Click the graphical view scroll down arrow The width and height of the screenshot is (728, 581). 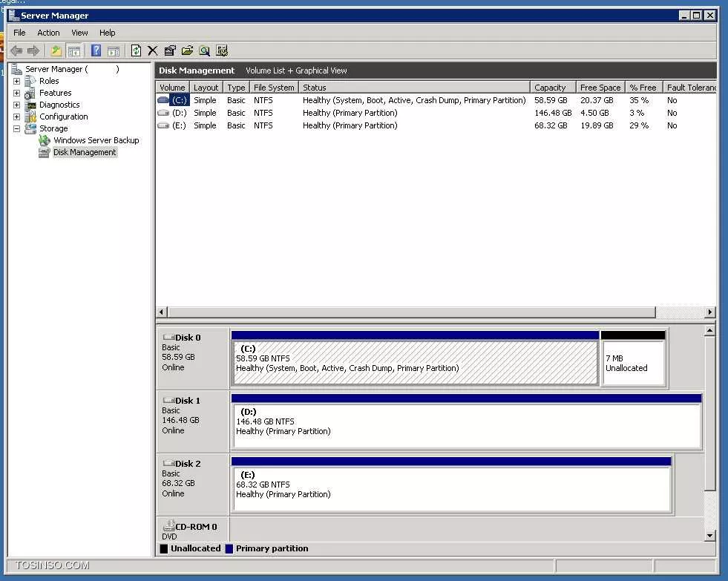point(709,536)
